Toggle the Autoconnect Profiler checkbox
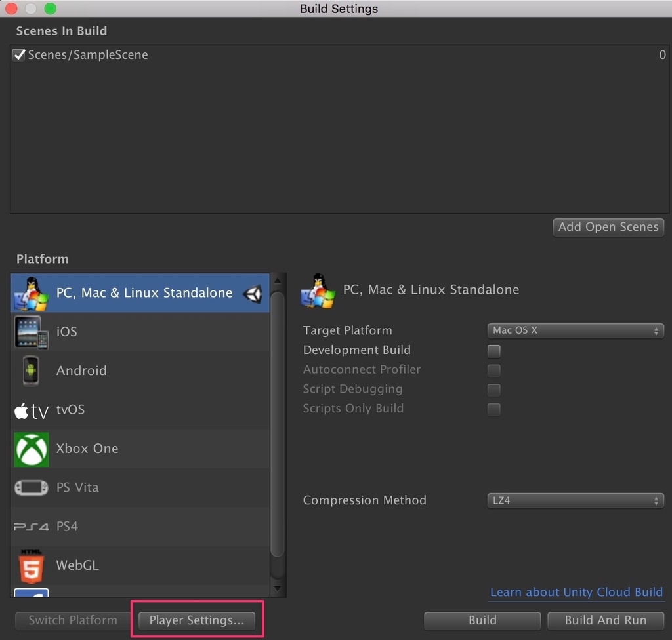672x640 pixels. pos(493,370)
